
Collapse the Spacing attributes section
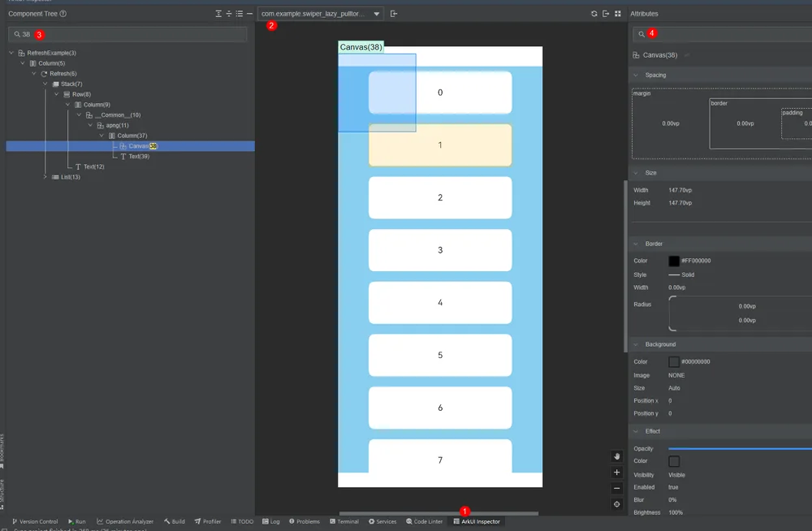[636, 76]
